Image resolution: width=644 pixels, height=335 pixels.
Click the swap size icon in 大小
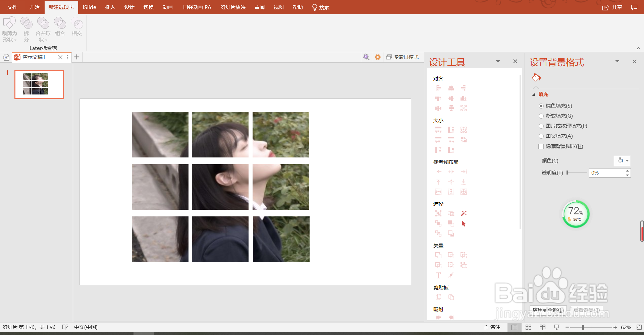(x=464, y=140)
